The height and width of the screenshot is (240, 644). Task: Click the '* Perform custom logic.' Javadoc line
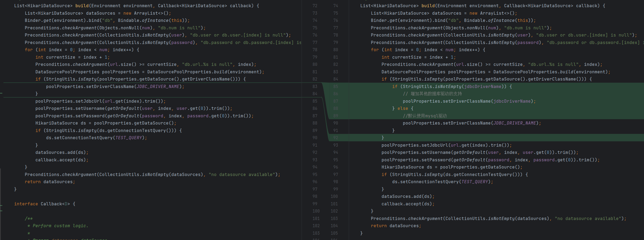58,226
